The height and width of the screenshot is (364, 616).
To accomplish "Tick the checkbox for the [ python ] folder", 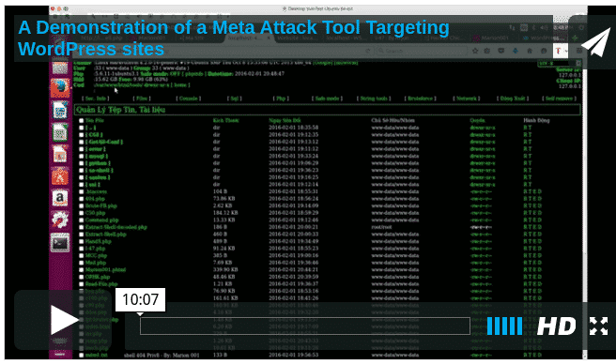I will click(82, 163).
